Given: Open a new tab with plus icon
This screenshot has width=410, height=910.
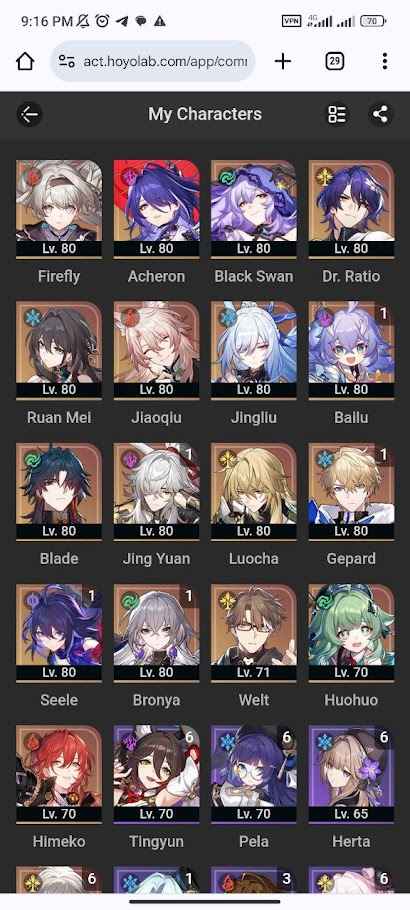Looking at the screenshot, I should [283, 61].
